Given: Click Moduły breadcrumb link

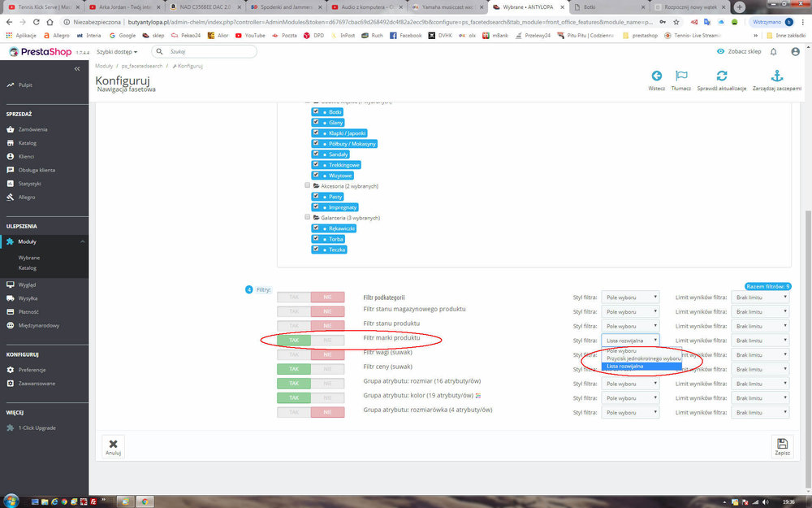Looking at the screenshot, I should pos(104,66).
